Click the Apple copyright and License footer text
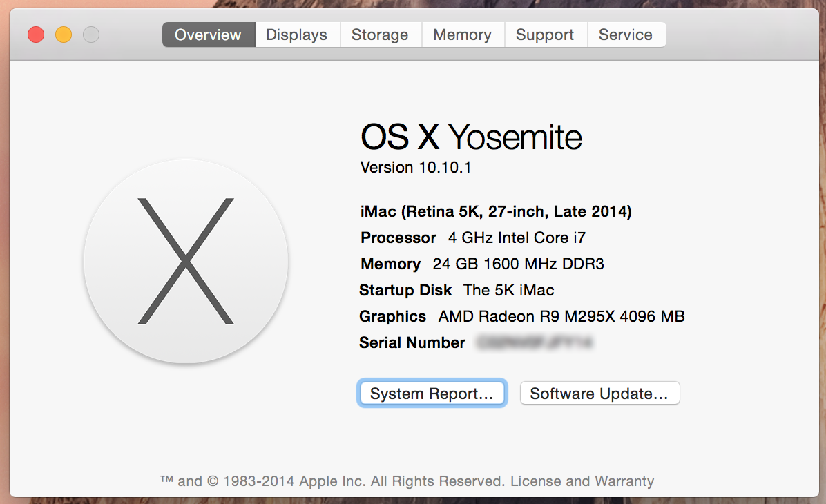The width and height of the screenshot is (826, 504). tap(407, 481)
